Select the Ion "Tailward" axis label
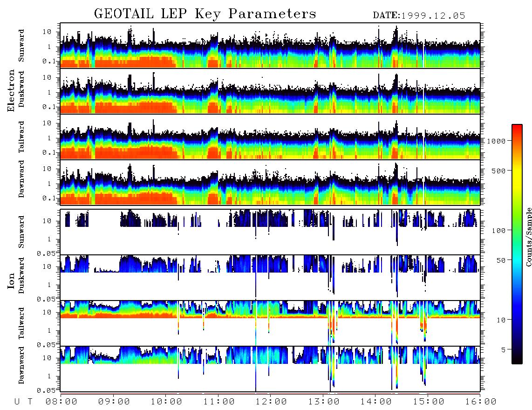532x410 pixels. (x=21, y=323)
